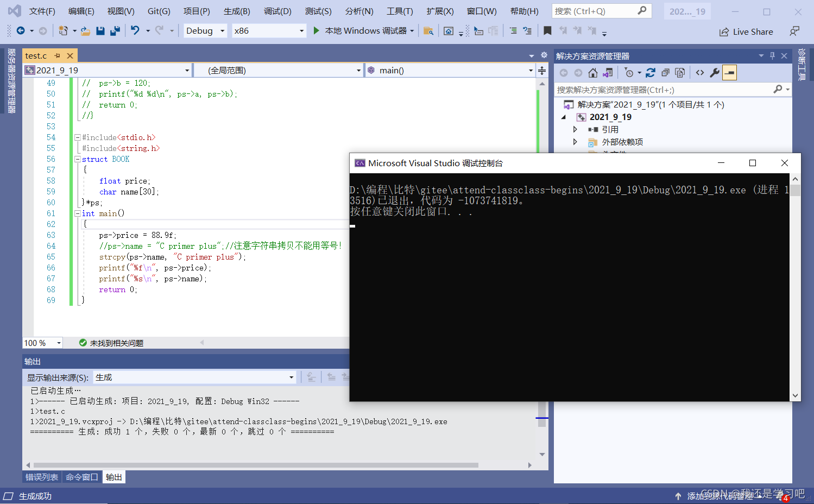Toggle a bookmark using the bookmark icon

coord(547,31)
